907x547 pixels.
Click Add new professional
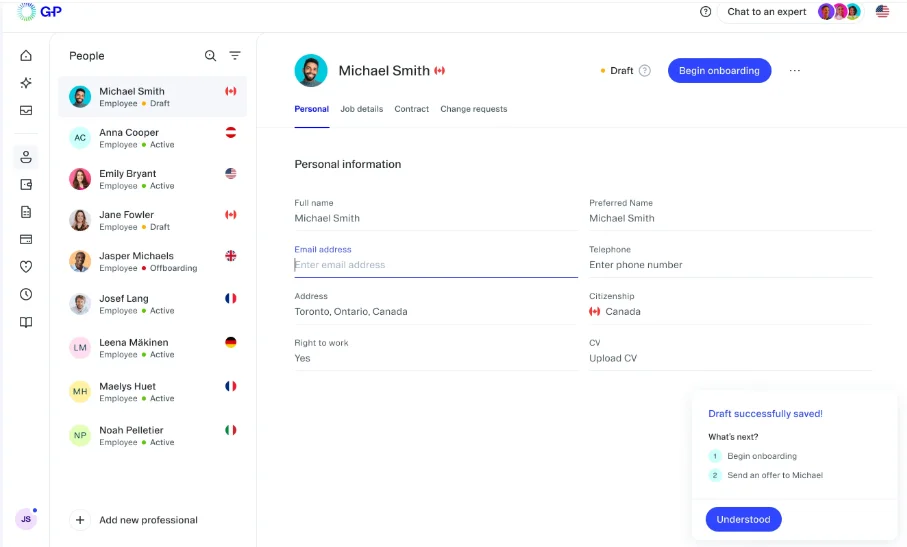(x=147, y=520)
